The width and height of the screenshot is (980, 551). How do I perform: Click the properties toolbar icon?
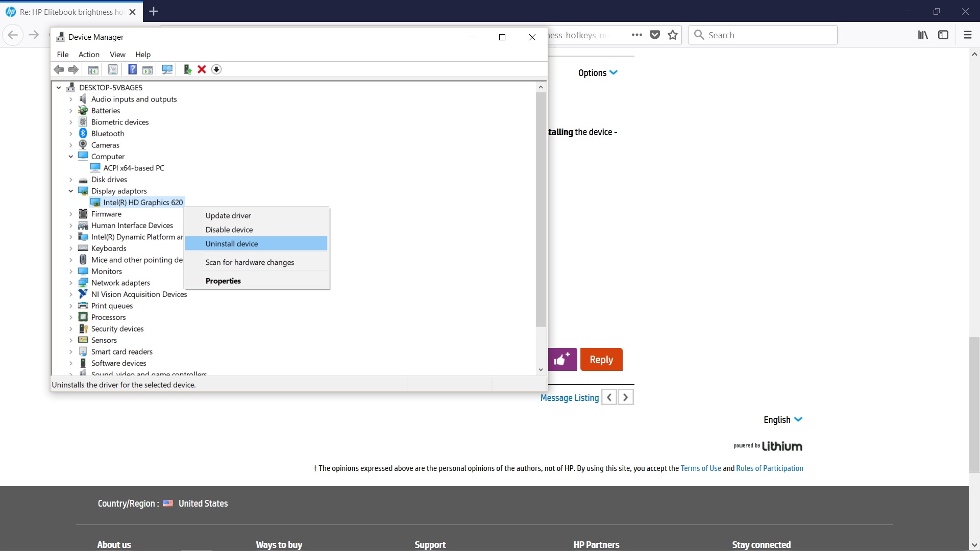point(113,69)
